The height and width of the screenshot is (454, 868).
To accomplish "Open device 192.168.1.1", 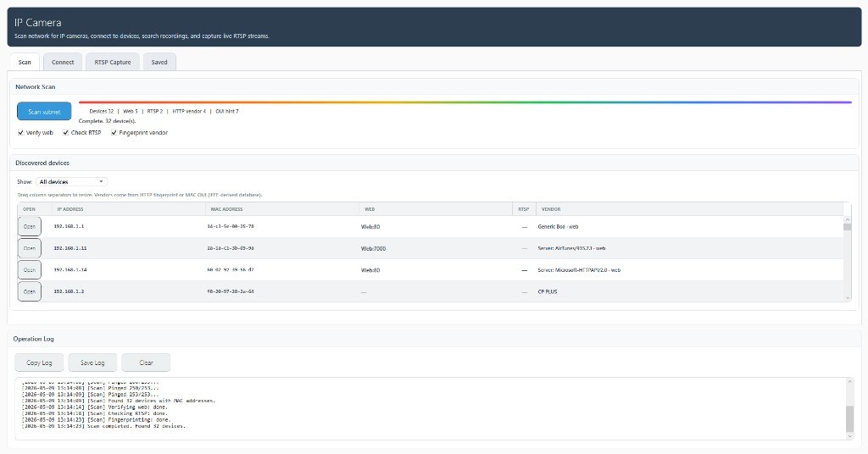I will pos(30,227).
